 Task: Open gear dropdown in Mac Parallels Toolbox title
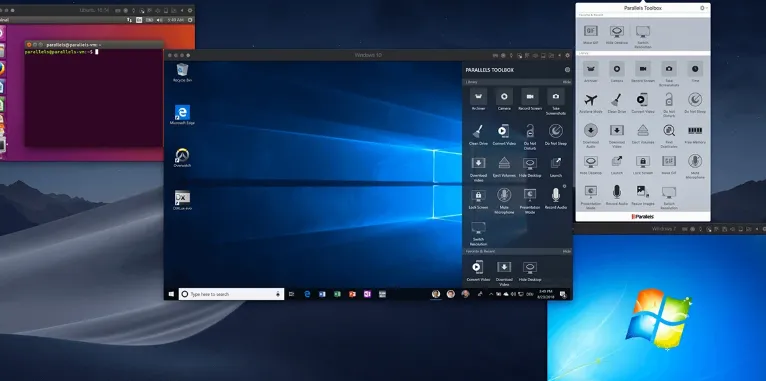(703, 8)
